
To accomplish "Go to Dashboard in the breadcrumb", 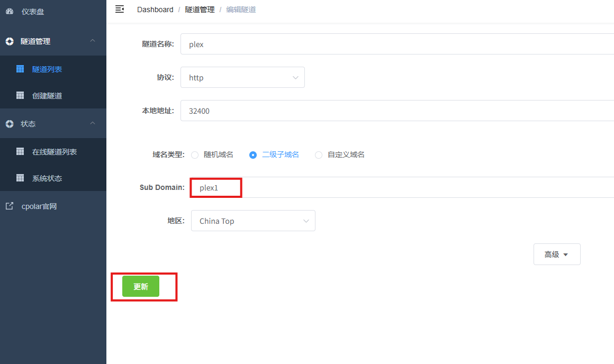I will [155, 10].
